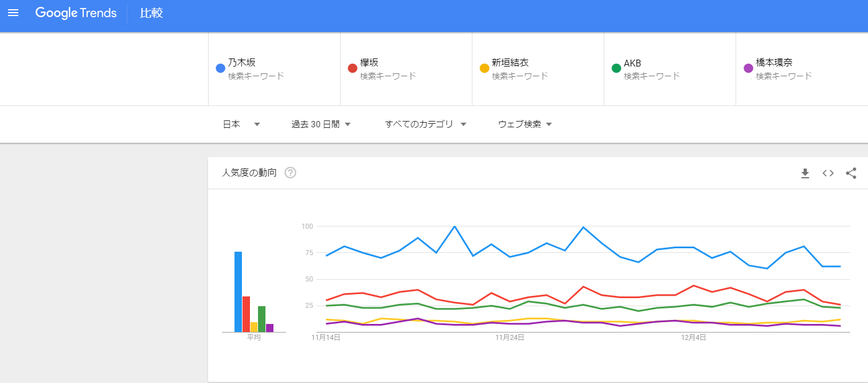Viewport: 868px width, 383px height.
Task: Click the yellow dot beside 新垣結衣
Action: (484, 68)
